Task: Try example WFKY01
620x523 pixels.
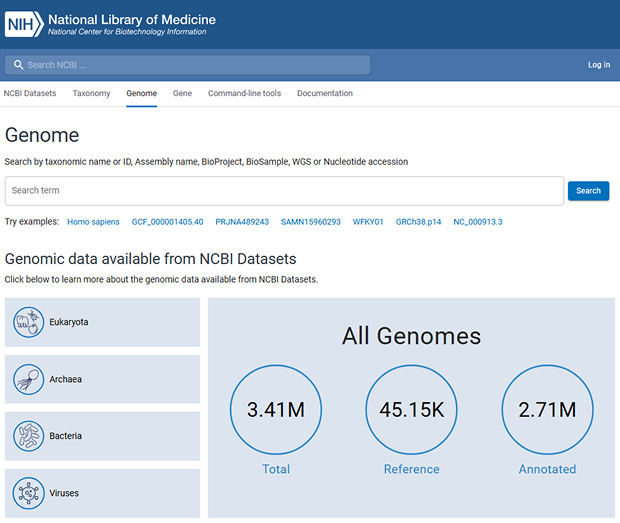Action: click(x=368, y=222)
